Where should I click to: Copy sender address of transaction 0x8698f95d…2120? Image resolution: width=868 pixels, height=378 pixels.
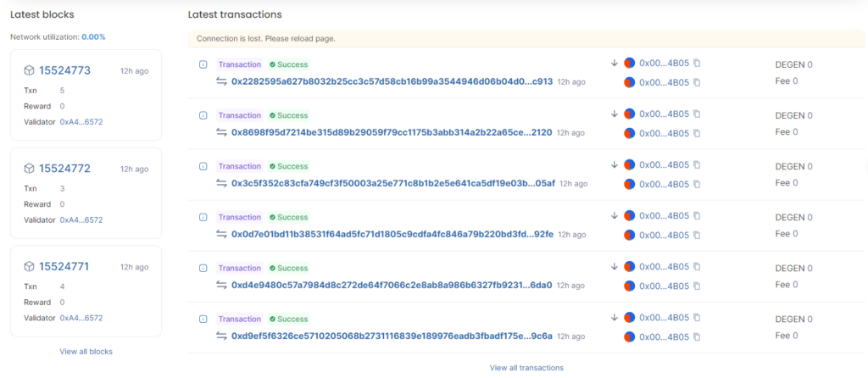click(x=697, y=114)
